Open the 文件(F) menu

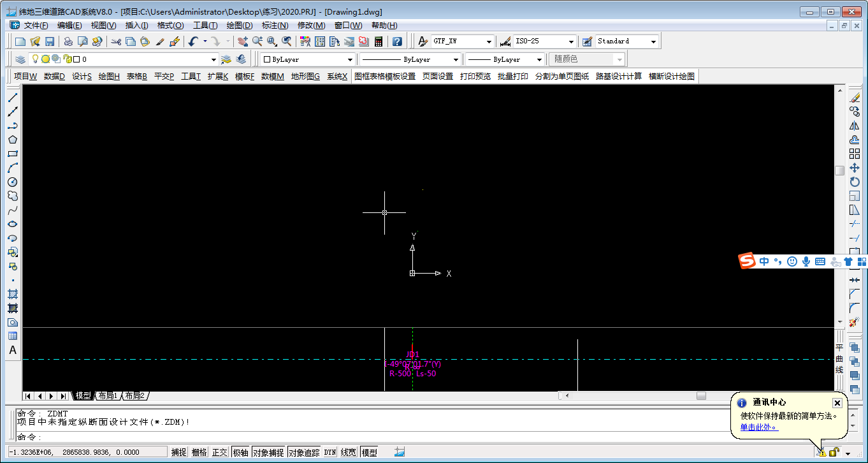36,26
